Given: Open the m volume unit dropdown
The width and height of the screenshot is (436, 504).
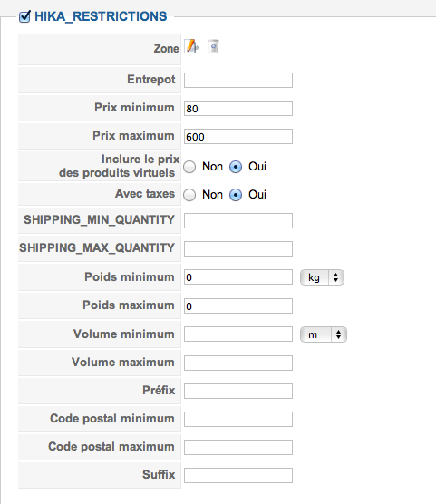Looking at the screenshot, I should pos(323,334).
